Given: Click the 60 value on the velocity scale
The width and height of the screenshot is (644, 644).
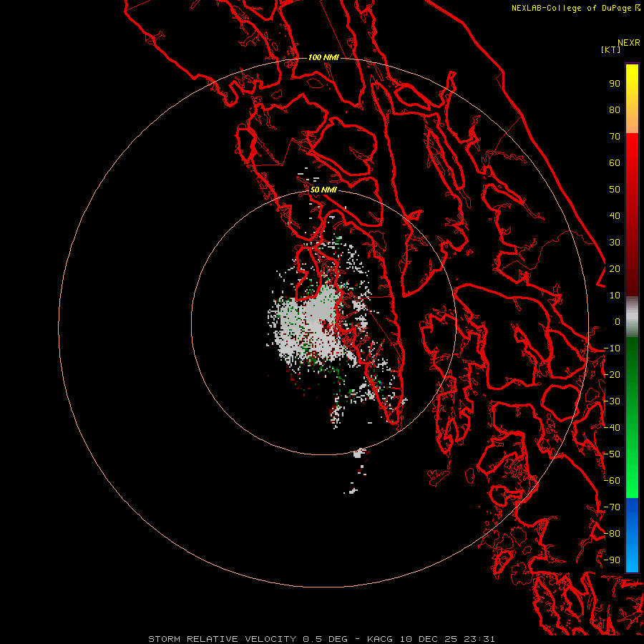Looking at the screenshot, I should 615,163.
